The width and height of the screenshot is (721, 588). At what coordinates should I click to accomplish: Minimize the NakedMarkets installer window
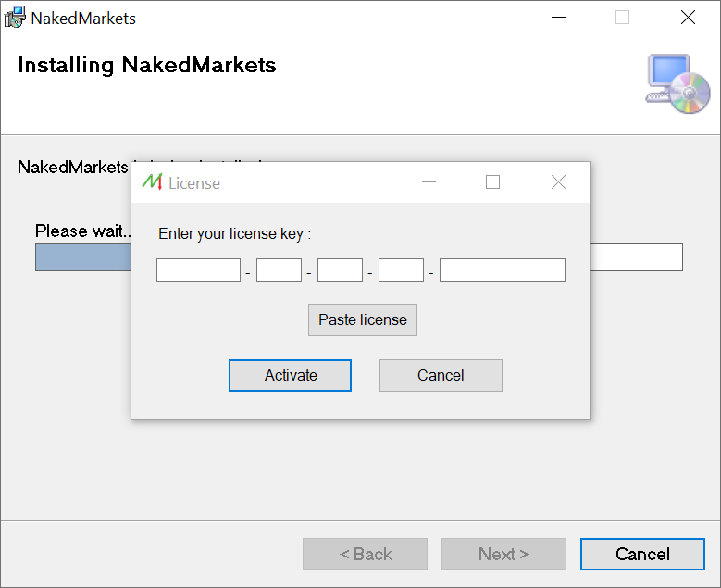tap(558, 18)
